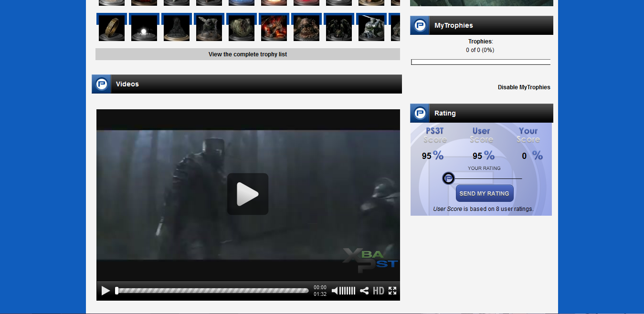Seek along the video progress bar

pos(212,291)
